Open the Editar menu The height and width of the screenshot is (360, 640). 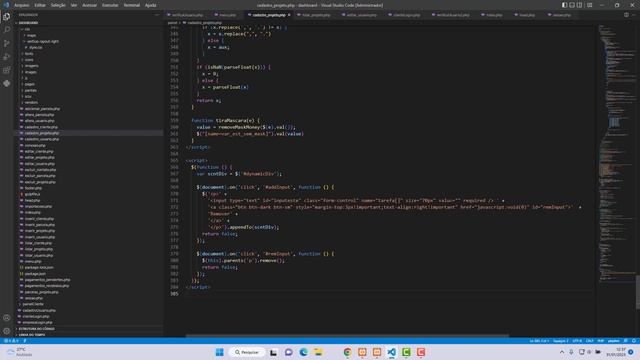click(x=40, y=5)
